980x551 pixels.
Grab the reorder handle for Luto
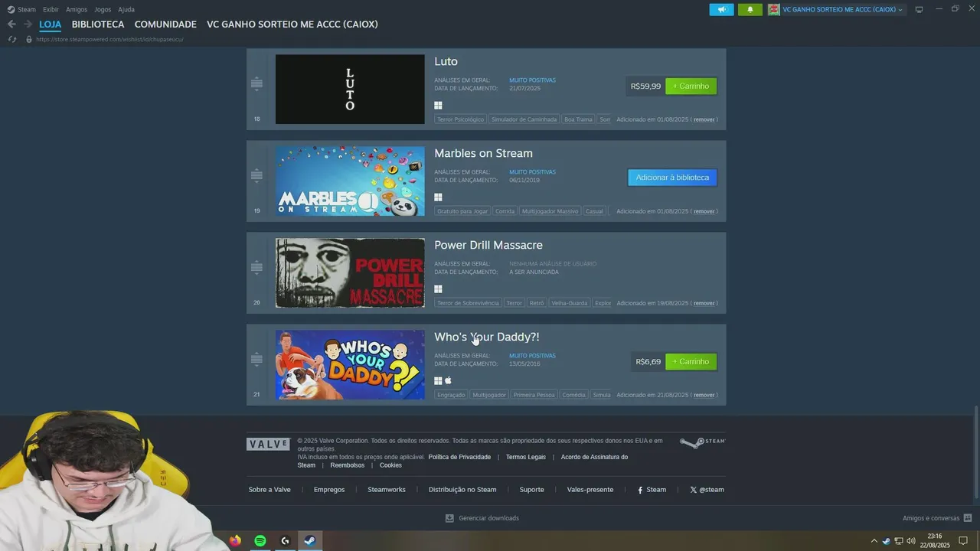[x=256, y=83]
